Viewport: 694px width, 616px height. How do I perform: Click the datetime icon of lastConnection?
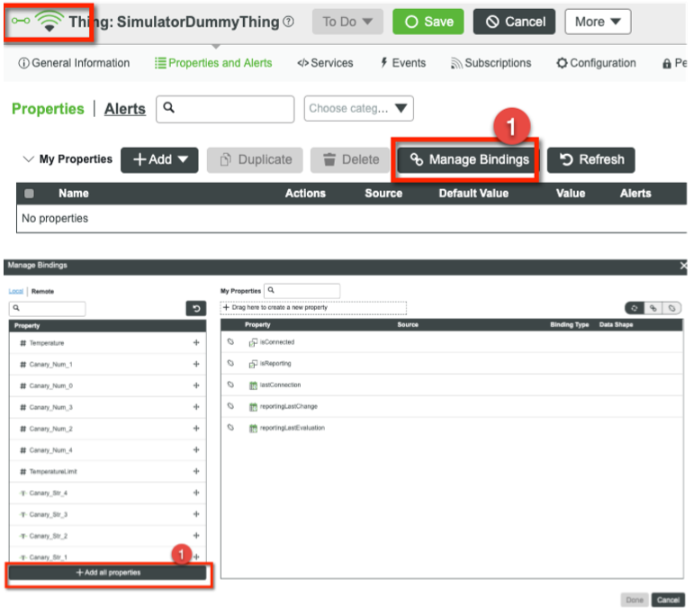[x=253, y=385]
